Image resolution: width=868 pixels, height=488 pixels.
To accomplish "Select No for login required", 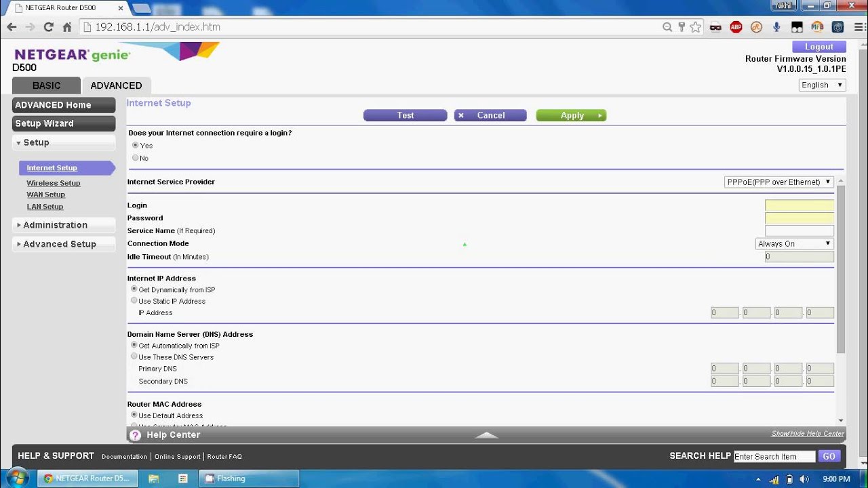I will [x=136, y=158].
